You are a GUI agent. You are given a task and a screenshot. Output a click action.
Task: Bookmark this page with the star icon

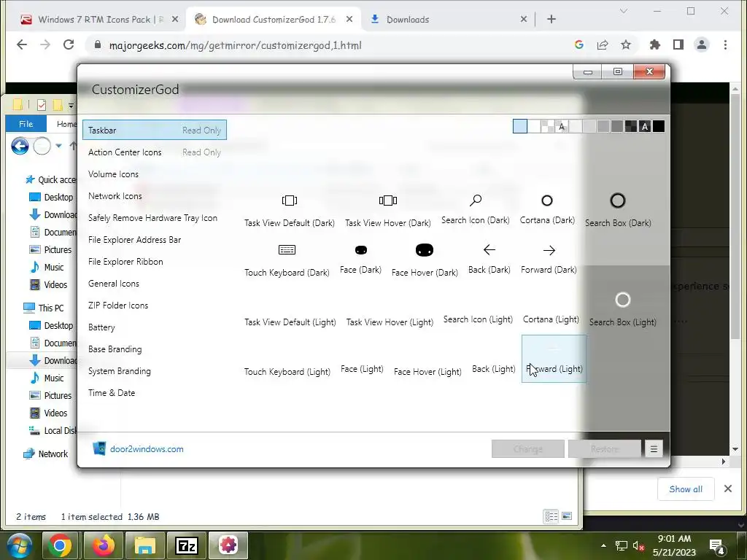625,44
